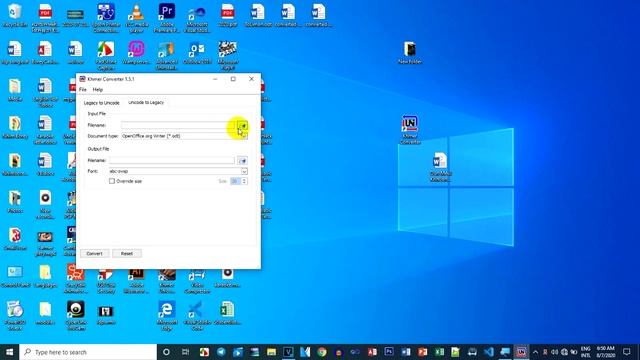Select the Unicode to Legacy tab
This screenshot has width=640, height=360.
click(x=146, y=102)
